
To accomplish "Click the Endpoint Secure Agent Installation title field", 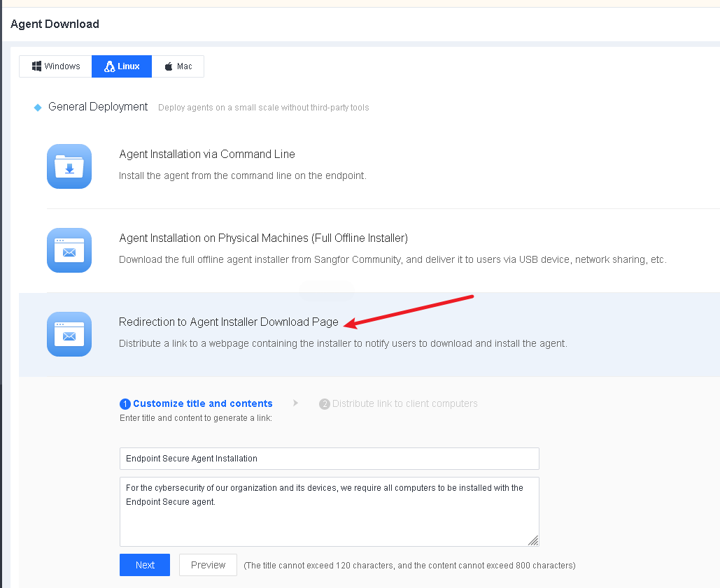I will click(x=329, y=459).
